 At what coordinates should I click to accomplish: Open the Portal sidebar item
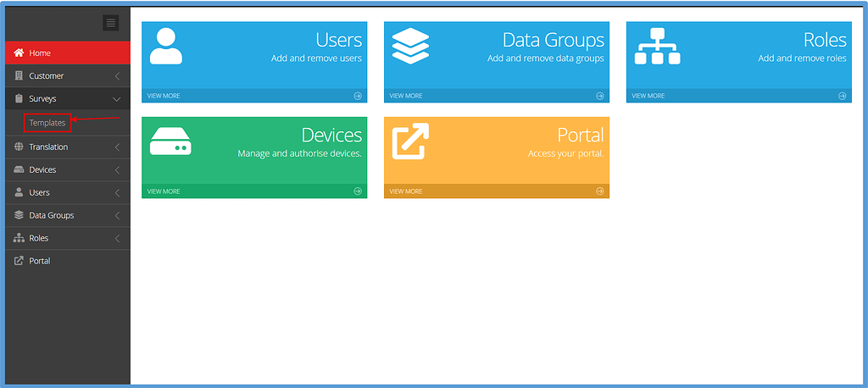point(40,261)
